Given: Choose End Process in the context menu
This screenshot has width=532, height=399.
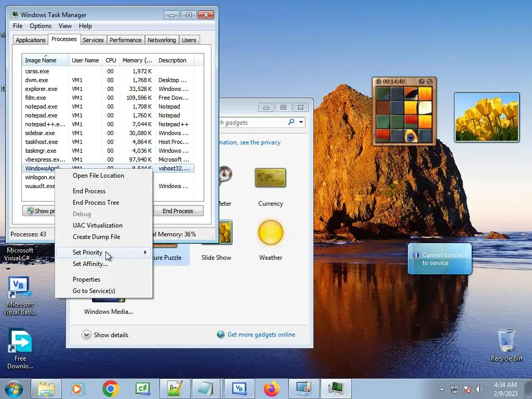Looking at the screenshot, I should click(x=103, y=191).
